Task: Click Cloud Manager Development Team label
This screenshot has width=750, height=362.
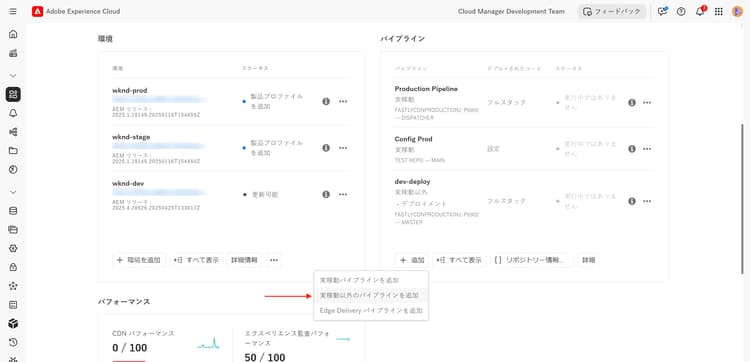Action: (511, 11)
